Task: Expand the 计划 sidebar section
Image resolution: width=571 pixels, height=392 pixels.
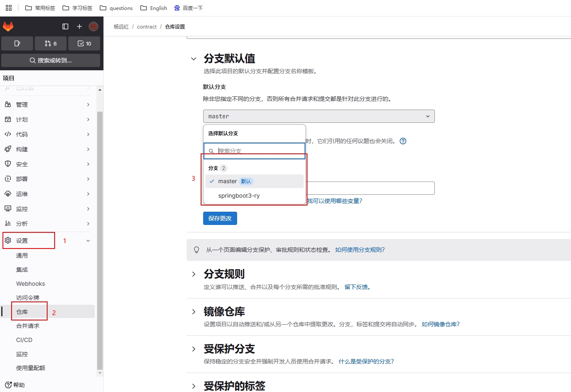Action: pyautogui.click(x=48, y=120)
